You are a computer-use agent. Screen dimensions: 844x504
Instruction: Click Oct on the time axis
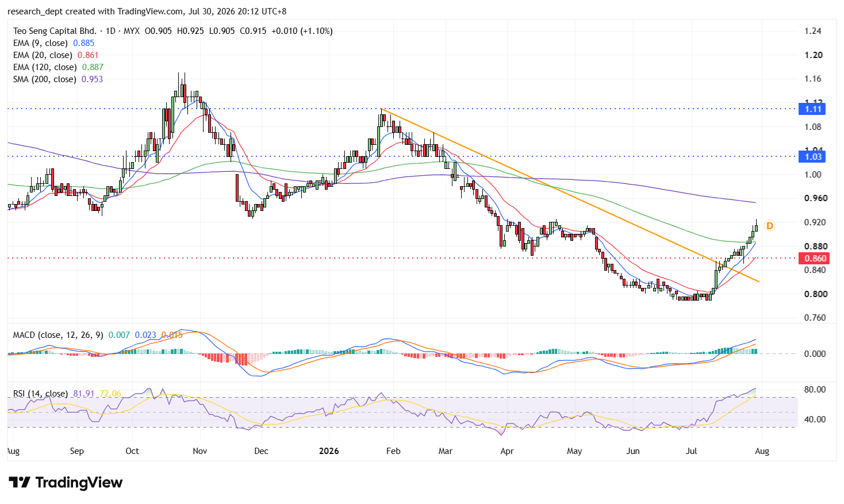[132, 451]
